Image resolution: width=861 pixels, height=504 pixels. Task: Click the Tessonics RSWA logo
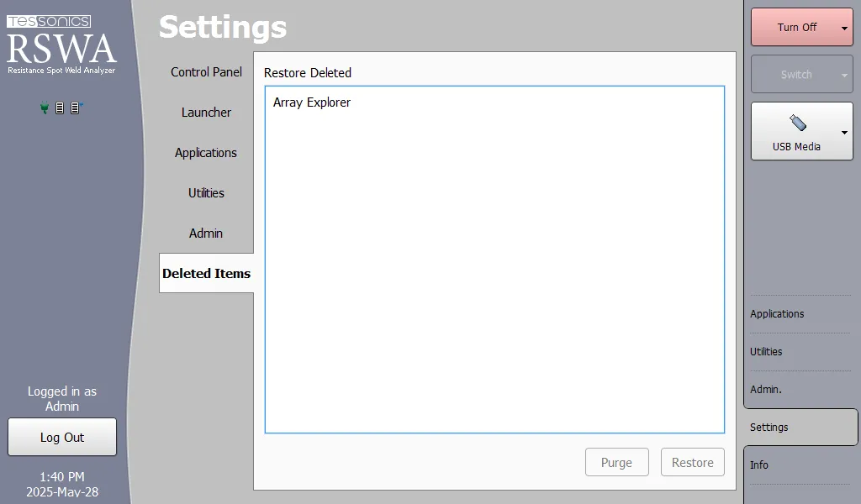click(61, 45)
